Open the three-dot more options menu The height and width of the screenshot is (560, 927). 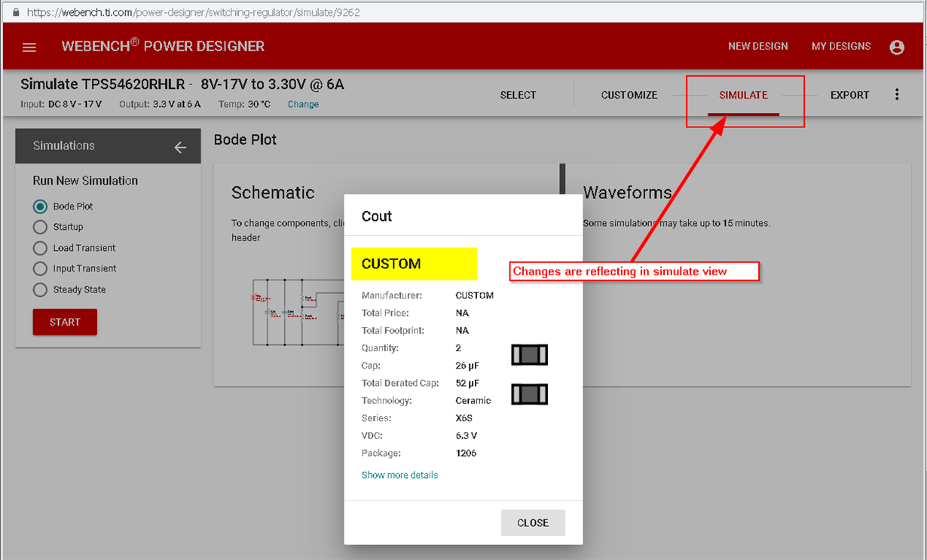(x=897, y=95)
